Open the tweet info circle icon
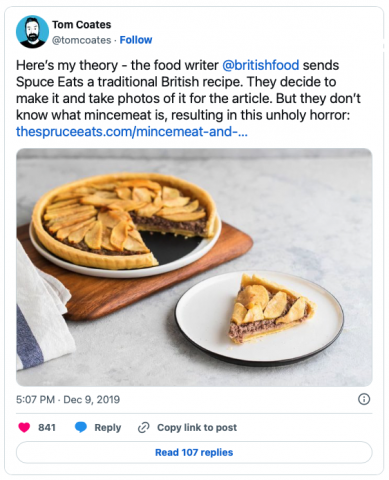Viewport: 389px width, 480px height. (x=364, y=399)
